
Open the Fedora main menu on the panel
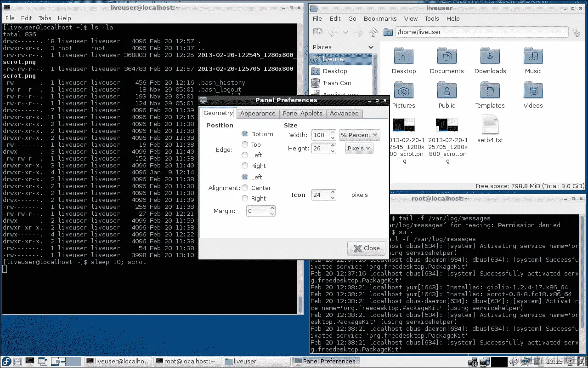click(x=6, y=362)
